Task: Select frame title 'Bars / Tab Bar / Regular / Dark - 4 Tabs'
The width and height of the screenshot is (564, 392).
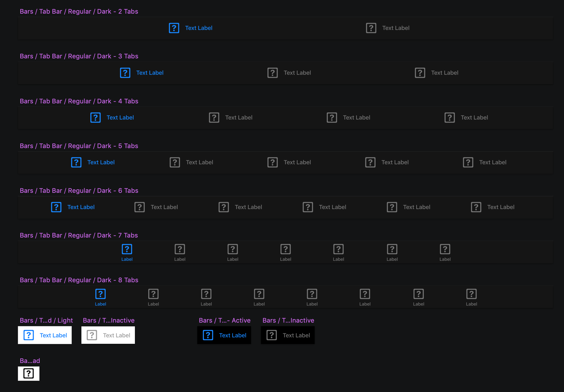Action: pyautogui.click(x=79, y=101)
